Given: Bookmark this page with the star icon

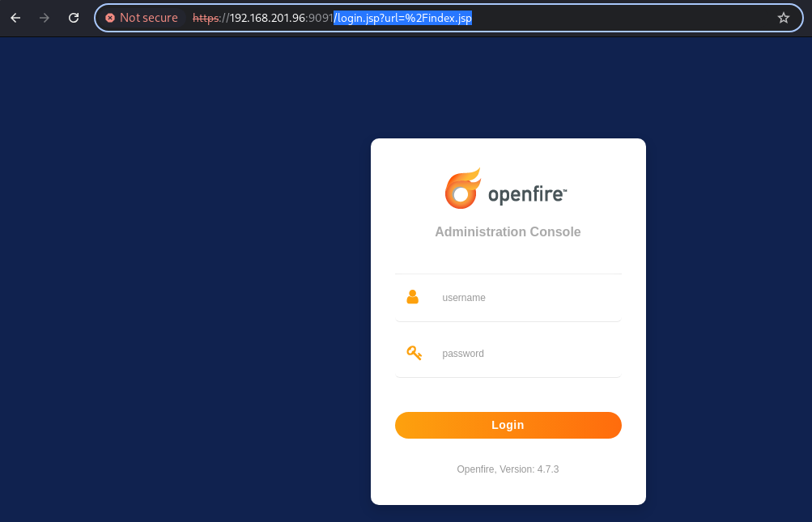Looking at the screenshot, I should pyautogui.click(x=783, y=18).
